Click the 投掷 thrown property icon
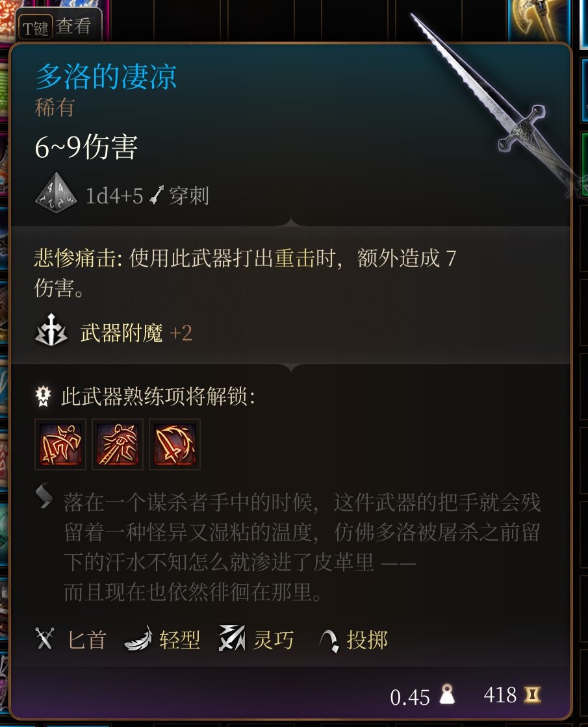Viewport: 588px width, 727px height. (329, 641)
